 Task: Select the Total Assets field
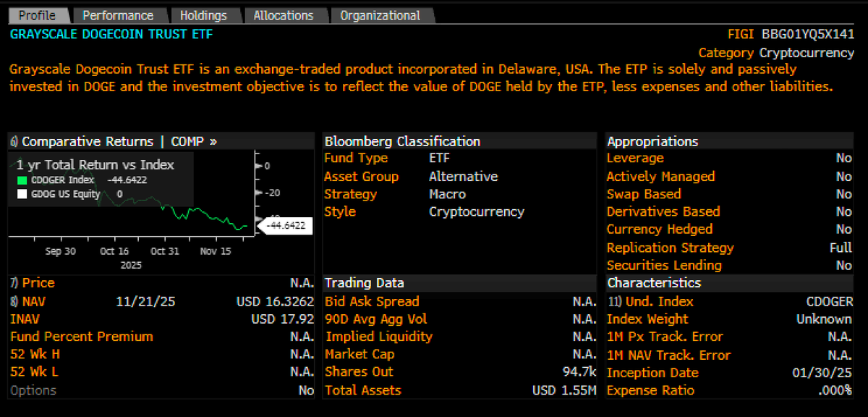click(363, 390)
